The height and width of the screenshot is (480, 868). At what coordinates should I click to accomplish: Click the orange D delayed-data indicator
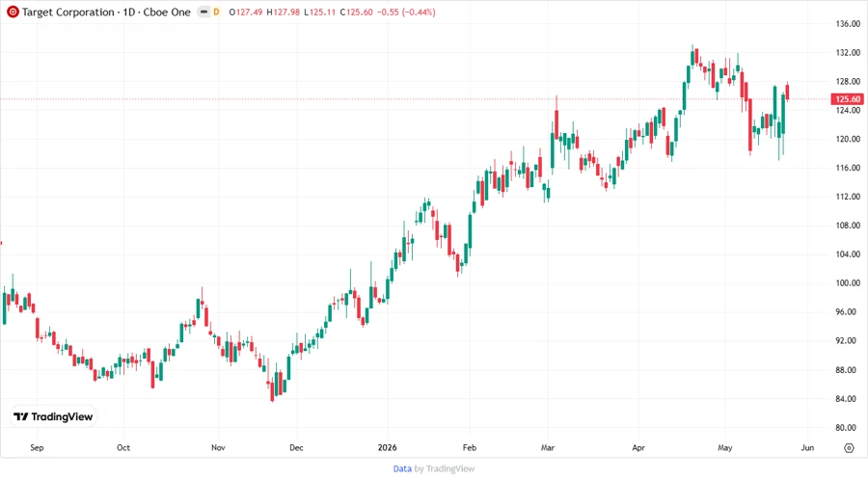click(216, 12)
